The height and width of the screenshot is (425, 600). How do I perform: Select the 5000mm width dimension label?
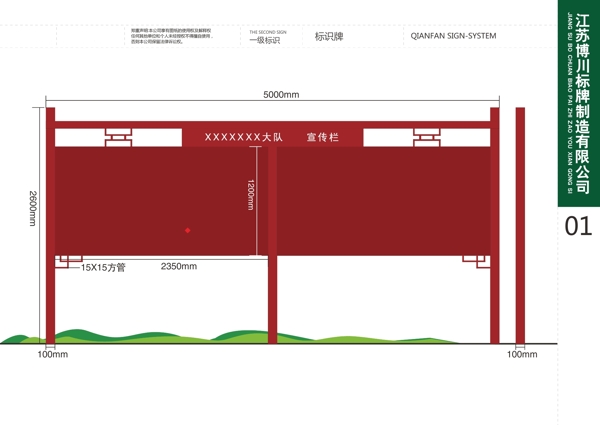(281, 95)
